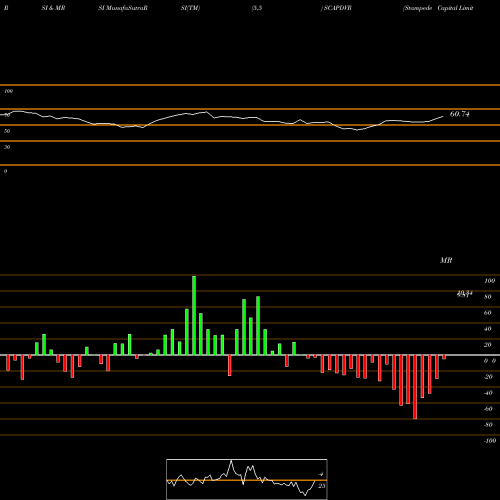Click the -100 axis label of histogram
The image size is (500, 500).
490,441
